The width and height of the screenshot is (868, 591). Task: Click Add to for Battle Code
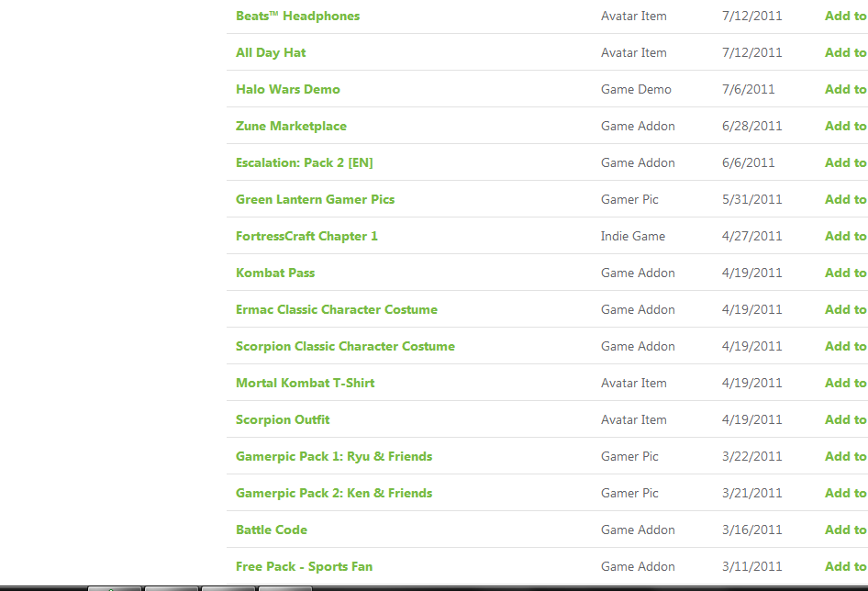[846, 530]
